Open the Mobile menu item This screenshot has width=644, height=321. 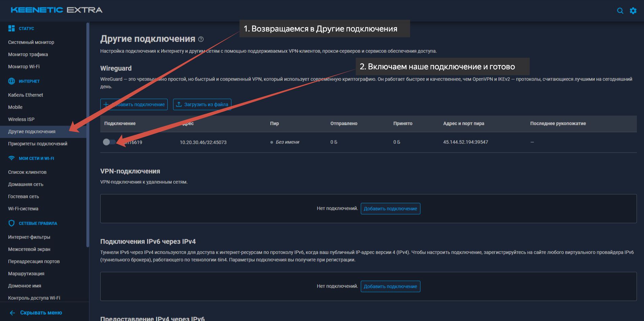pos(15,107)
